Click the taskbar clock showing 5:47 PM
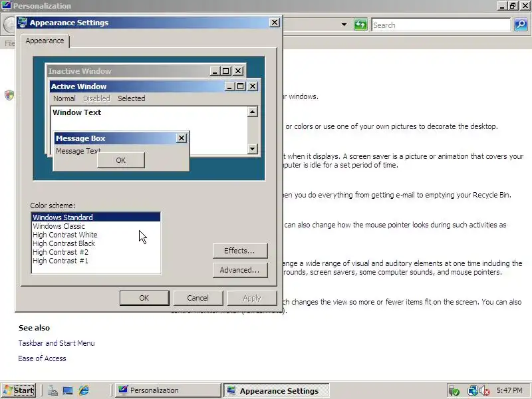The height and width of the screenshot is (399, 532). pyautogui.click(x=509, y=390)
